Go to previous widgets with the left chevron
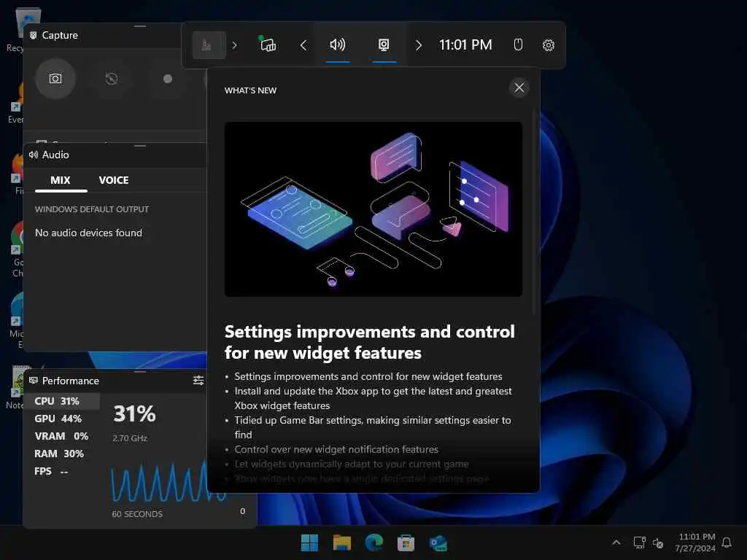The image size is (747, 560). (303, 45)
